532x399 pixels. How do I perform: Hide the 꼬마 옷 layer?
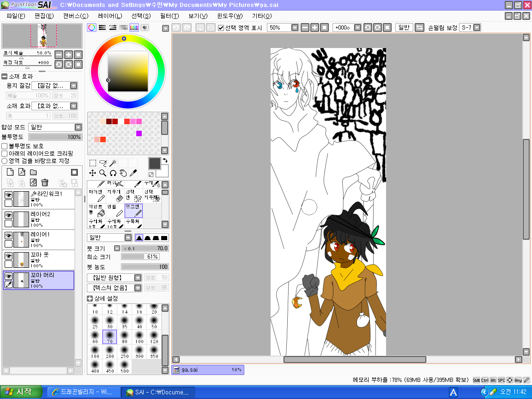pyautogui.click(x=8, y=256)
